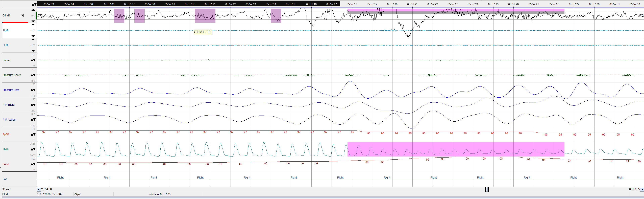Click RIP Abdom channel down arrow
Image resolution: width=644 pixels, height=199 pixels.
[x=34, y=120]
